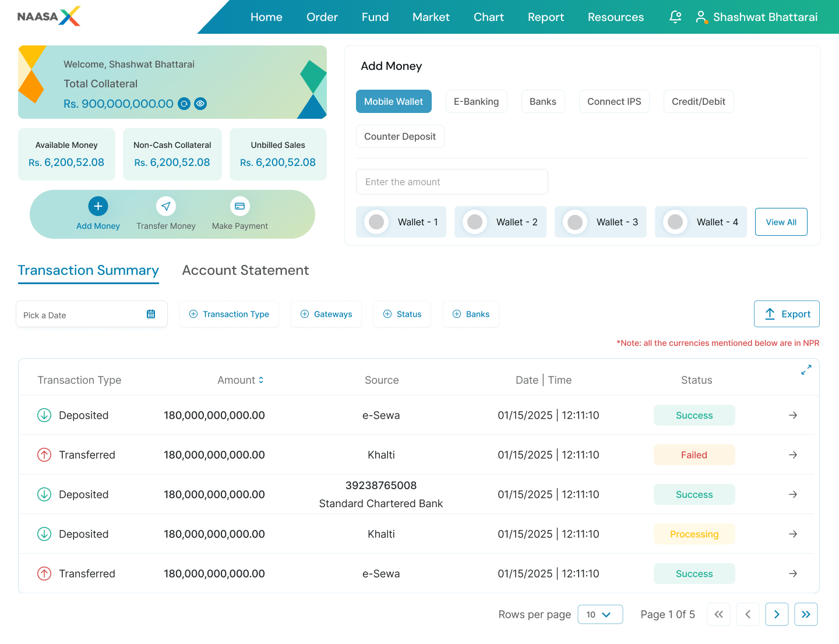This screenshot has width=839, height=644.
Task: Select the Transfer Money icon
Action: pyautogui.click(x=165, y=206)
